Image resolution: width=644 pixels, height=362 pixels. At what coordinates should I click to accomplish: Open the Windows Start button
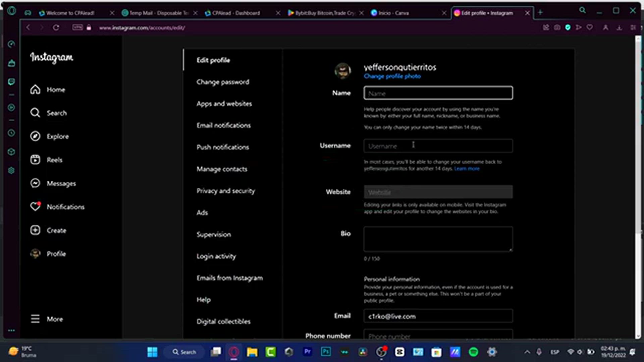point(152,352)
